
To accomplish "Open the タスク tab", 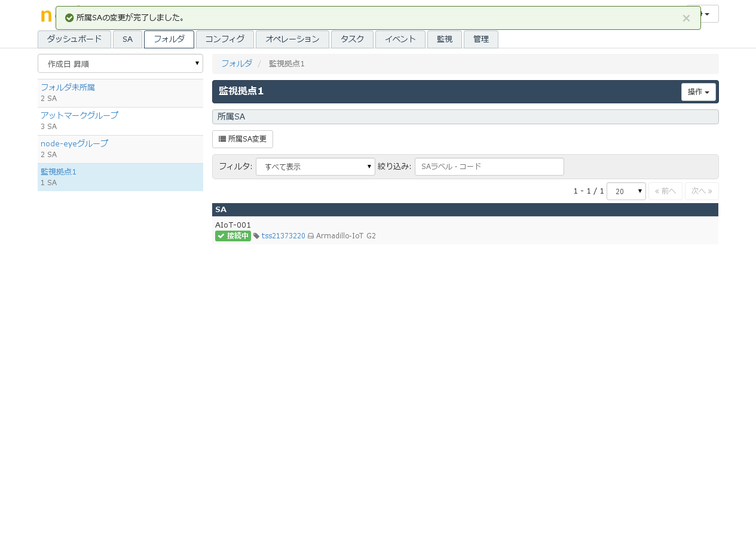I will coord(352,39).
